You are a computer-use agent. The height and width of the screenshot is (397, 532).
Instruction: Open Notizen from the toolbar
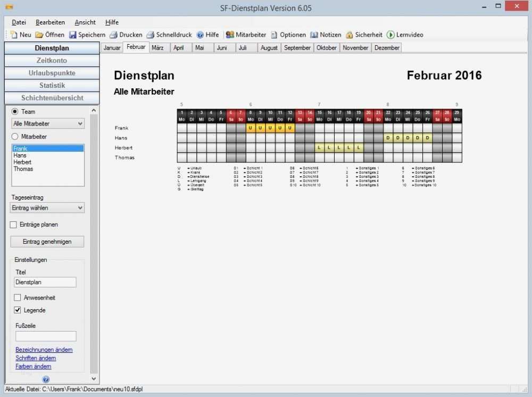tap(326, 35)
